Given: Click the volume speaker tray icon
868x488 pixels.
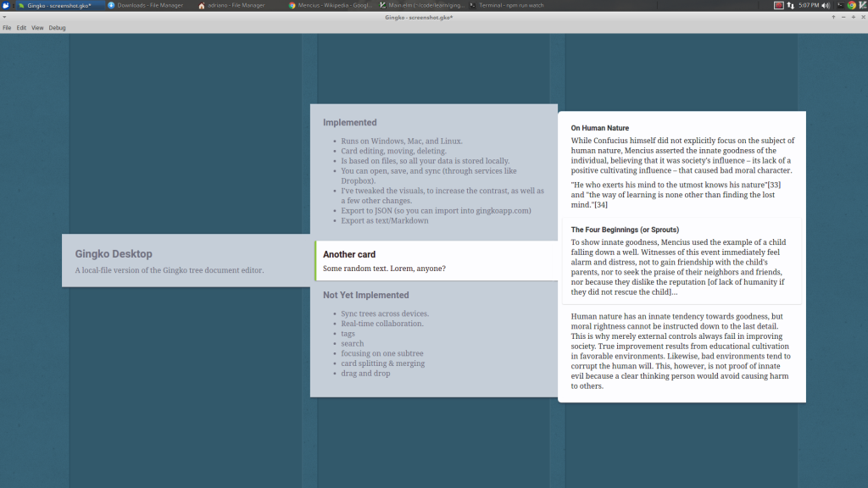Looking at the screenshot, I should [x=826, y=5].
